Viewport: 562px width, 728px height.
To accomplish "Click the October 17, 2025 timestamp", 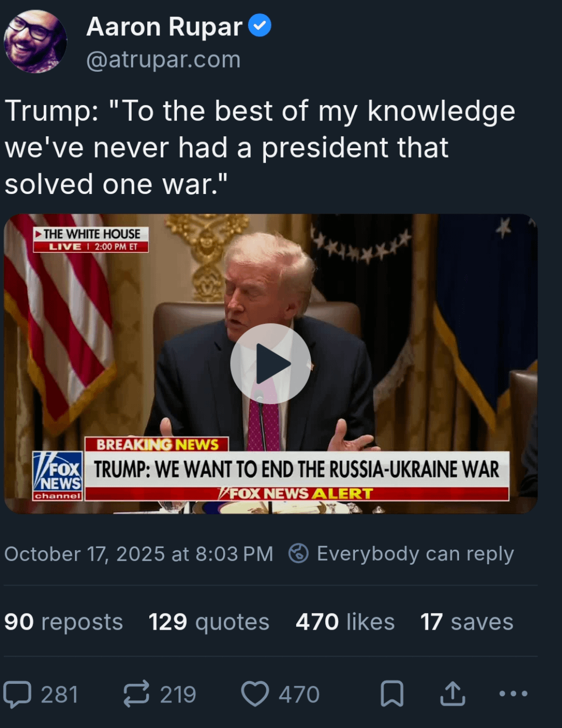I will [x=139, y=554].
